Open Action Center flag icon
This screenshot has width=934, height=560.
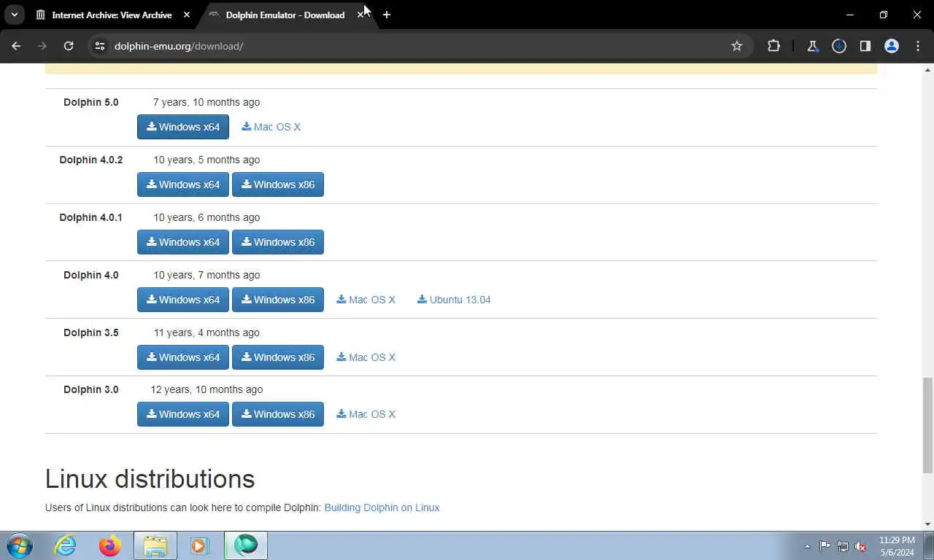coord(825,546)
